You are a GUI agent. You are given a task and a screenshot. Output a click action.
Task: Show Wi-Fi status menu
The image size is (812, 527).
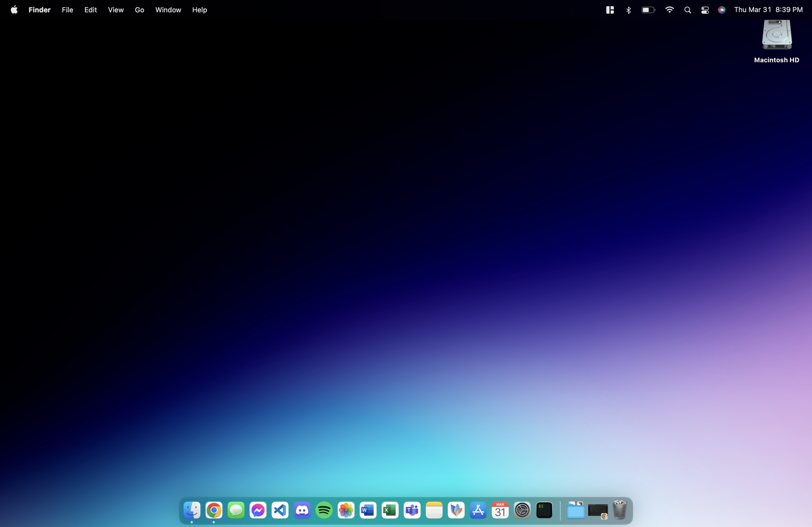(x=669, y=10)
